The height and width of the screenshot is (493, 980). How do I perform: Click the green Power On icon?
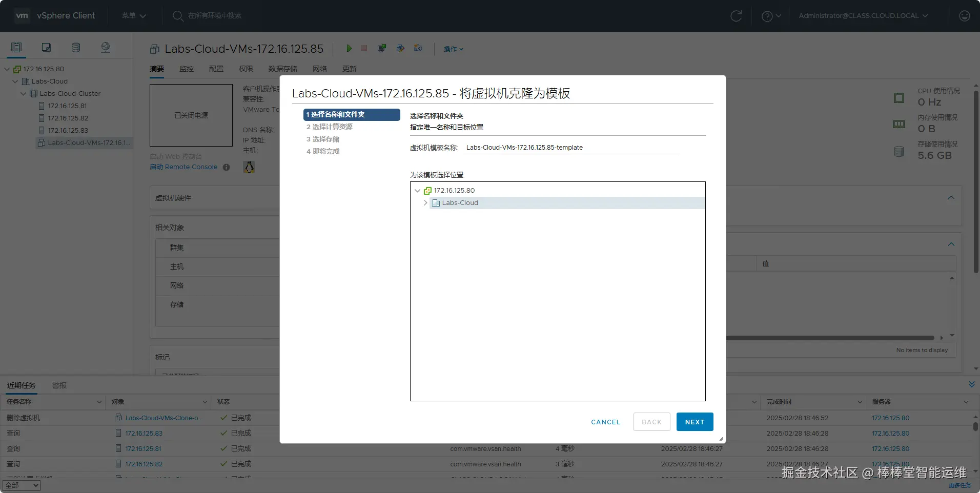(349, 48)
